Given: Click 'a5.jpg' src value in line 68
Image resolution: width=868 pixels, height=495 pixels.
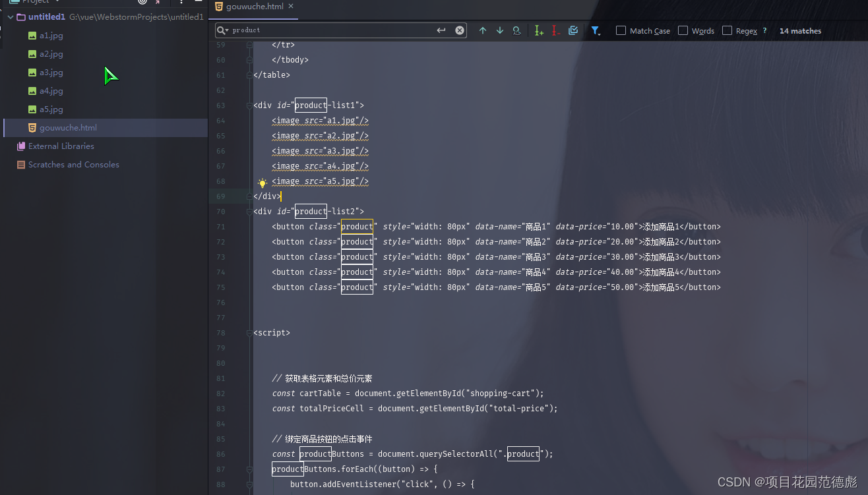Looking at the screenshot, I should pyautogui.click(x=342, y=181).
